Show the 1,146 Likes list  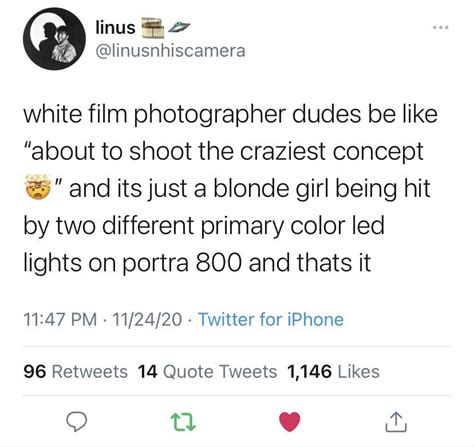pos(333,371)
